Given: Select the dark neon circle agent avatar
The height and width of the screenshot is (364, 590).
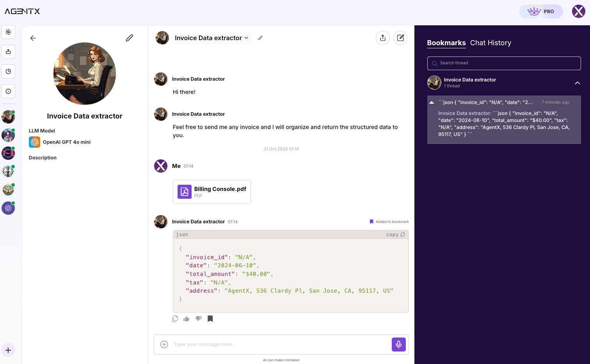Looking at the screenshot, I should [x=8, y=154].
